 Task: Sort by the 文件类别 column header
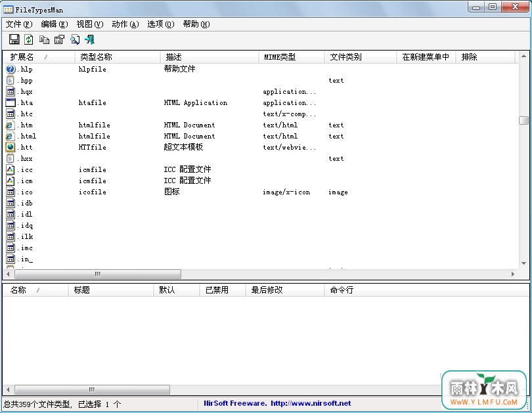click(361, 57)
